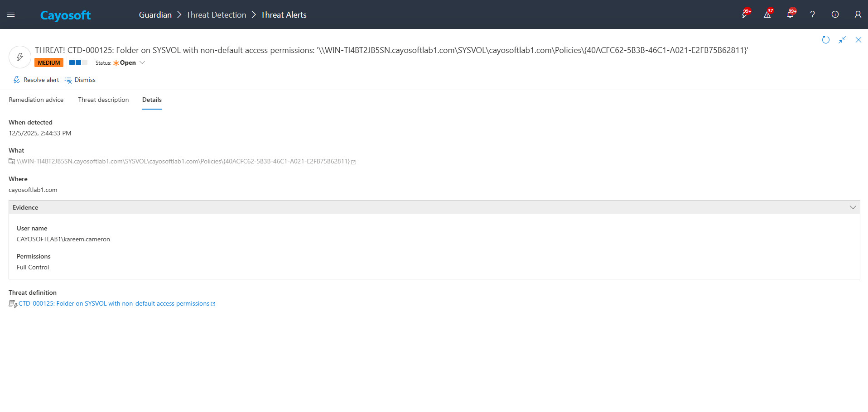Open the lightning bolt alerts notification icon
Viewport: 868px width, 412px height.
(745, 14)
